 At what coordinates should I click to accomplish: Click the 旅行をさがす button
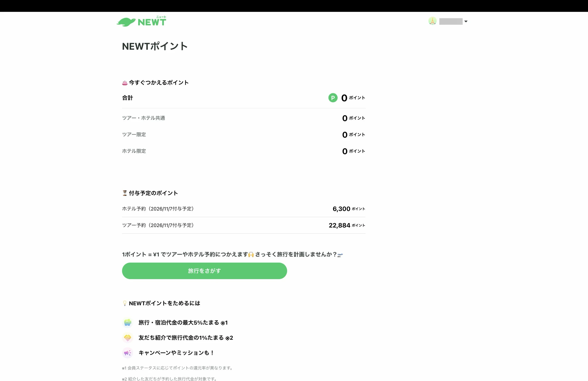pyautogui.click(x=204, y=271)
